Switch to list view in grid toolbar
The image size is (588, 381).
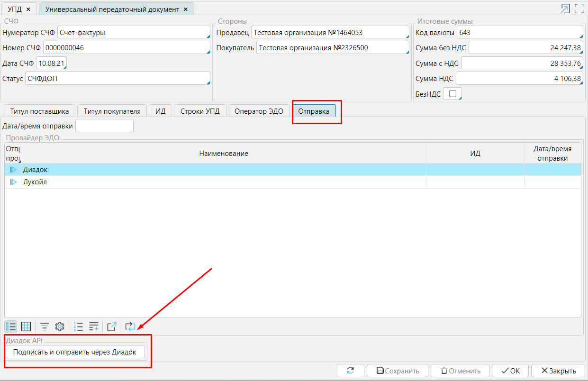click(x=11, y=327)
